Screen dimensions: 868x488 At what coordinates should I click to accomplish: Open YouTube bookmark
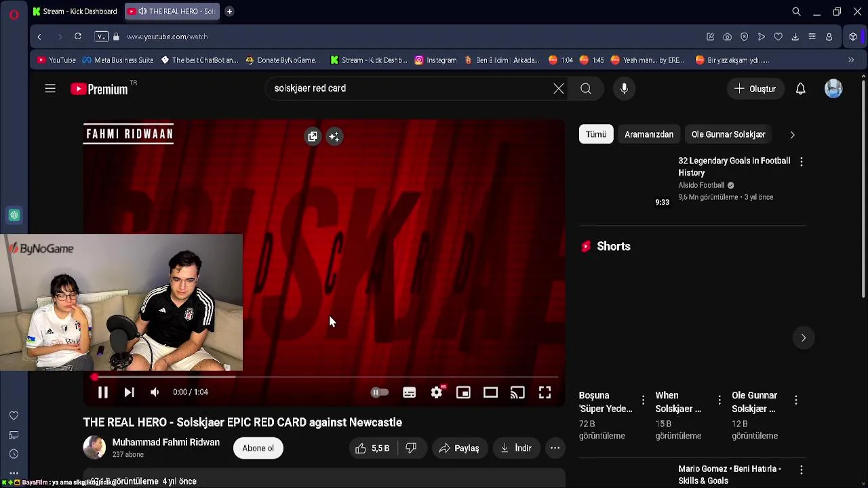56,60
